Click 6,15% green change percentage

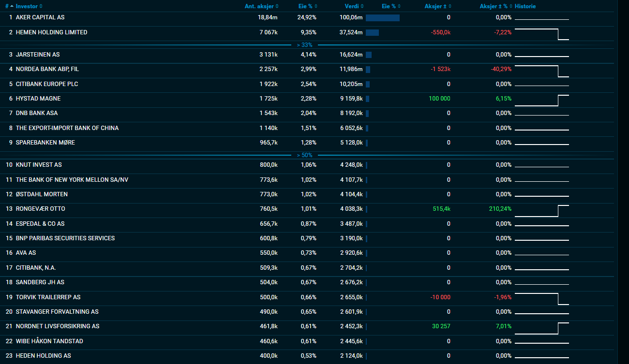point(504,99)
